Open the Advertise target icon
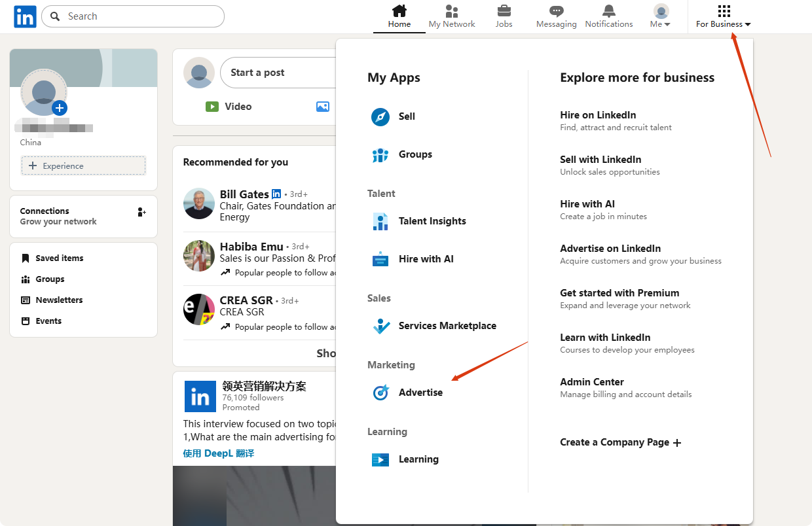Screen dimensions: 812x526 (380, 393)
